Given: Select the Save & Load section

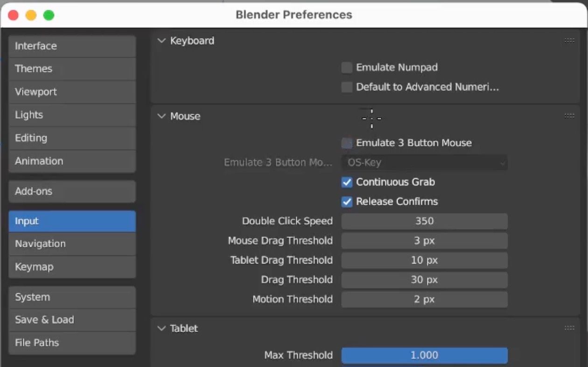Looking at the screenshot, I should pos(72,320).
